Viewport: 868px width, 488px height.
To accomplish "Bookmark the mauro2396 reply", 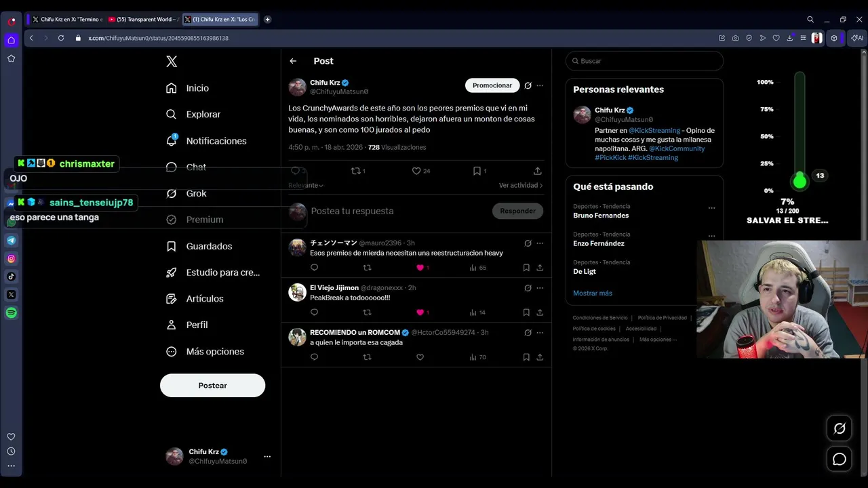I will [526, 268].
